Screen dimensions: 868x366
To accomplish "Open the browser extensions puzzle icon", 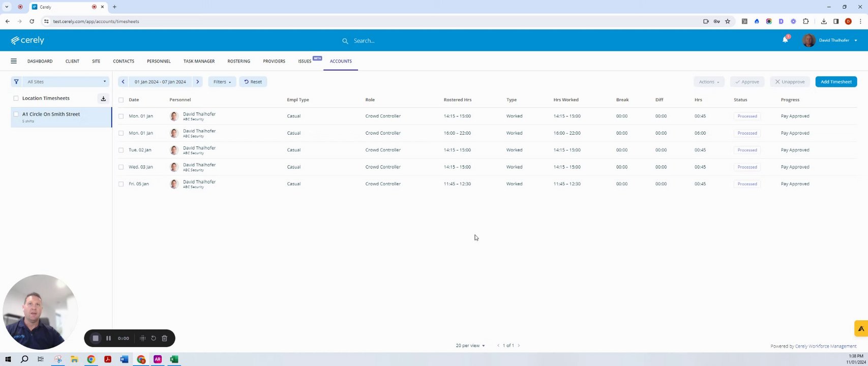I will (805, 21).
